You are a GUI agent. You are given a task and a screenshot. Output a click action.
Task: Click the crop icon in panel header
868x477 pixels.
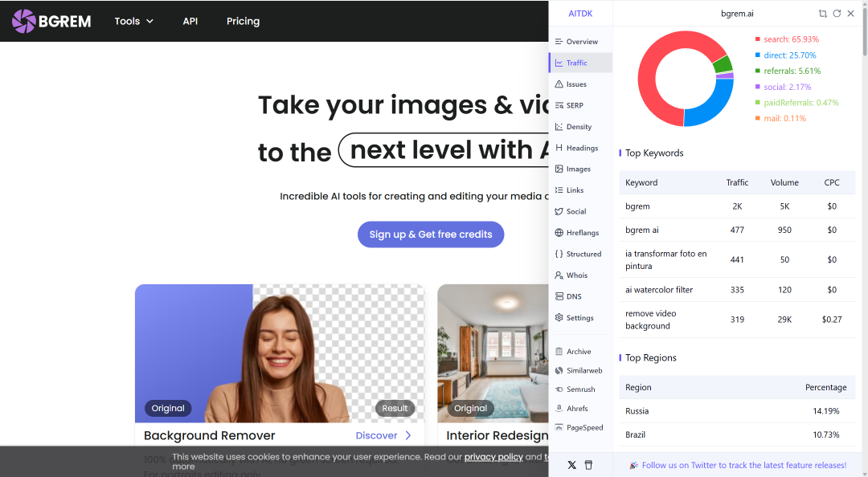823,14
